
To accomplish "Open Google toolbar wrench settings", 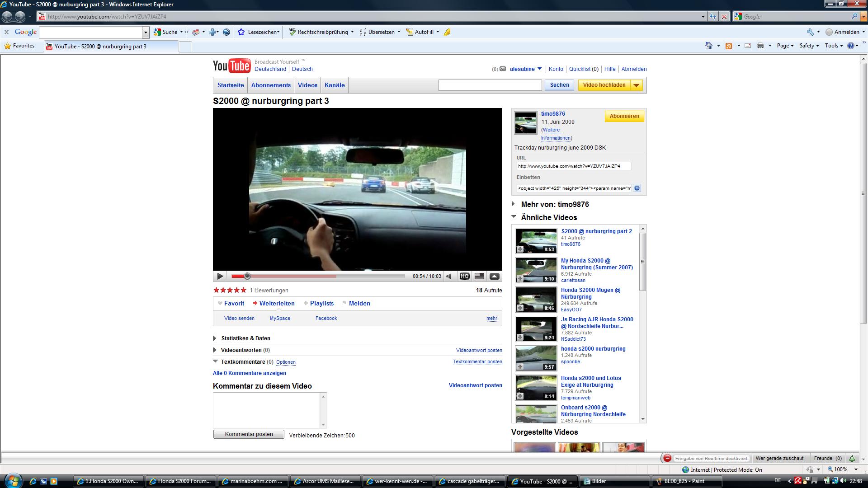I will (x=810, y=32).
